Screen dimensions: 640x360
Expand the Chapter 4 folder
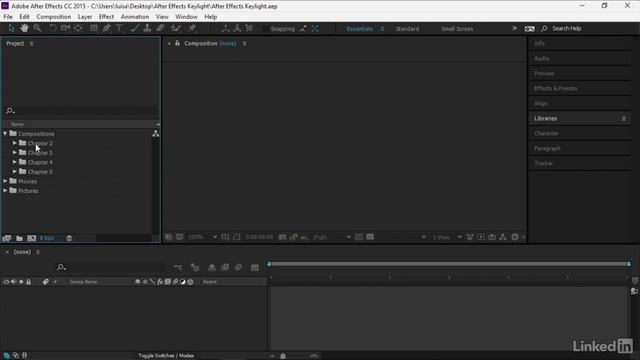coord(15,162)
